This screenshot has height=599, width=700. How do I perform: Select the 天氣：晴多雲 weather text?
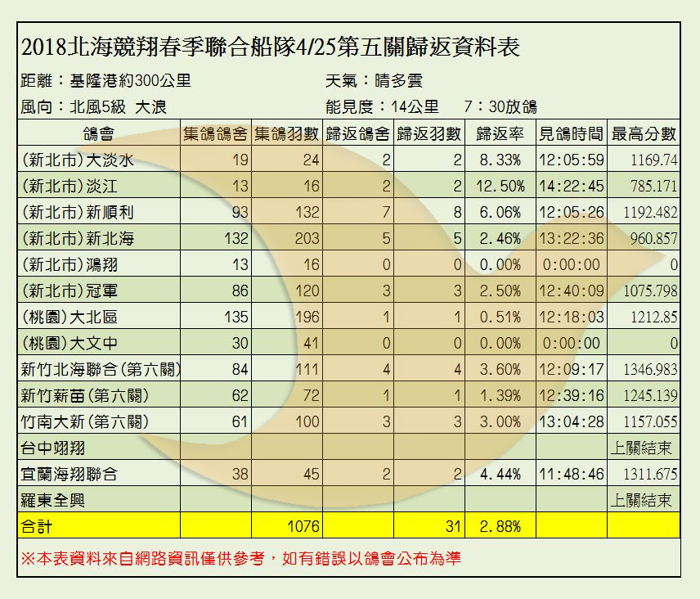pyautogui.click(x=373, y=82)
